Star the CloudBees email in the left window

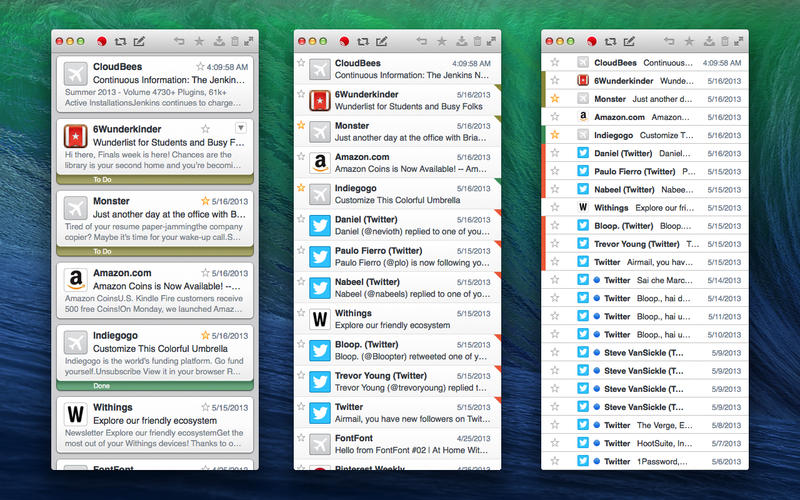201,67
